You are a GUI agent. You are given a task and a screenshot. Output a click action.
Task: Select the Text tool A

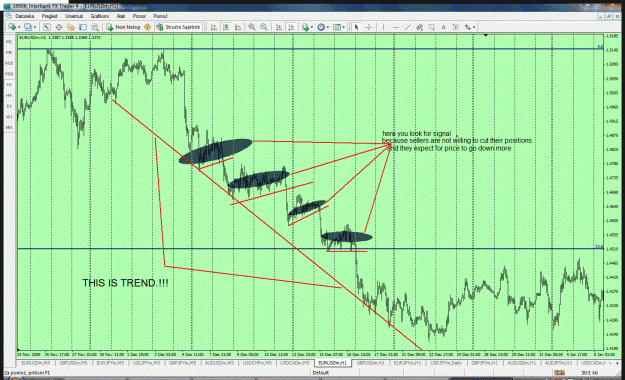tap(443, 27)
